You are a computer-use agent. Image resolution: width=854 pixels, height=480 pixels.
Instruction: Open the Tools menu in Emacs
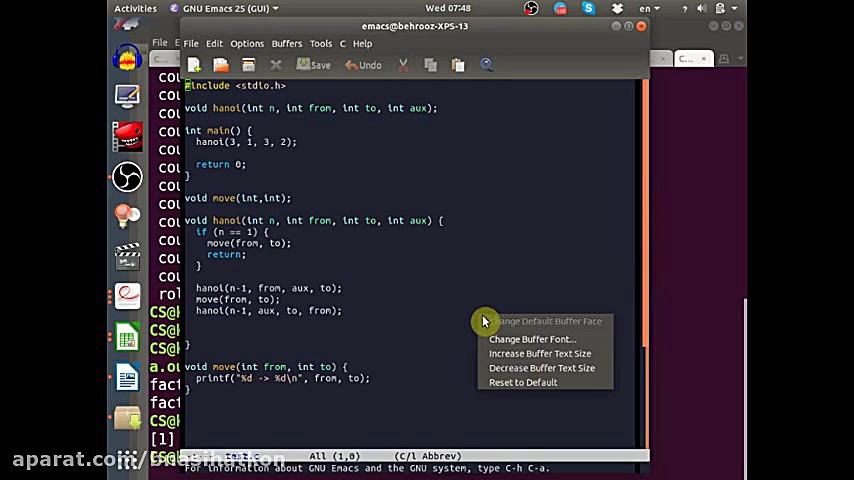pyautogui.click(x=321, y=44)
